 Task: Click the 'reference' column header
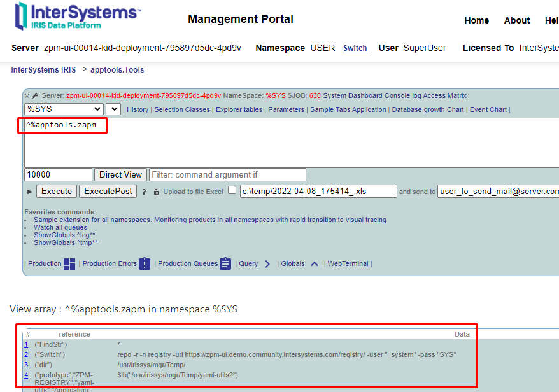click(x=74, y=334)
